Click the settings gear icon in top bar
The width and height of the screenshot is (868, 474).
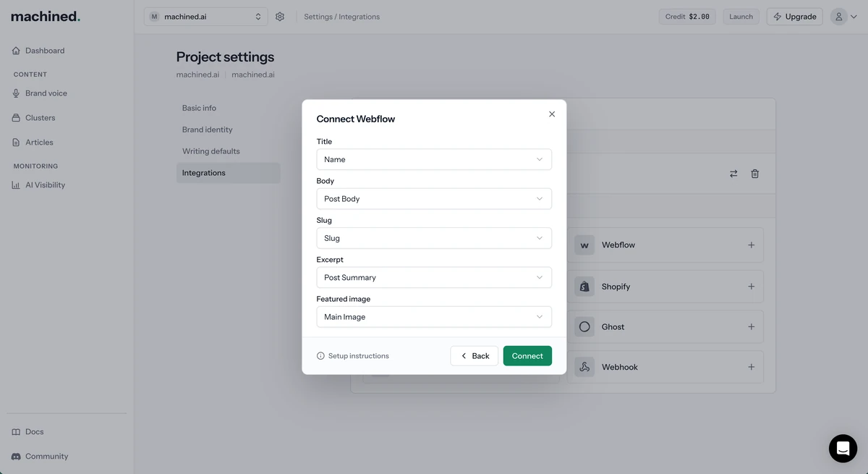(280, 17)
